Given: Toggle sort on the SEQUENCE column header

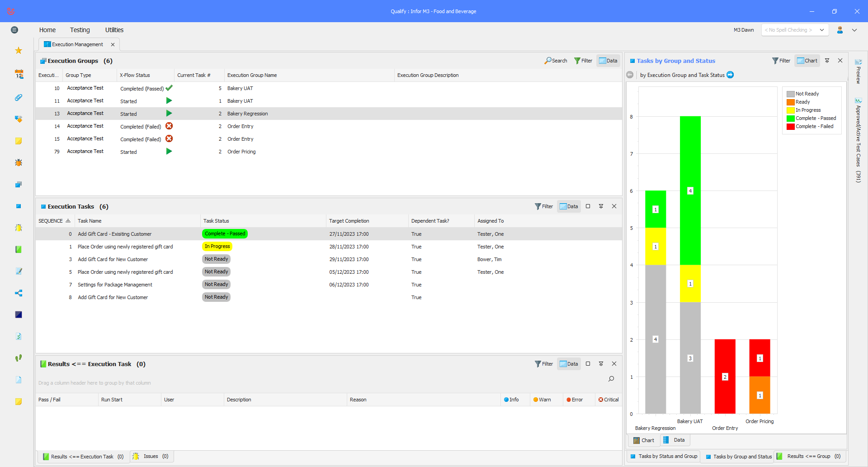Looking at the screenshot, I should coord(55,221).
